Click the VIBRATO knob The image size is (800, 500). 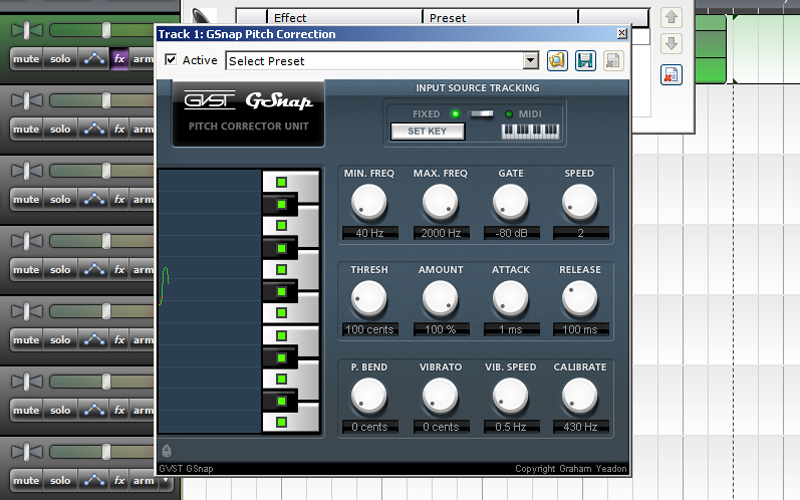coord(440,396)
